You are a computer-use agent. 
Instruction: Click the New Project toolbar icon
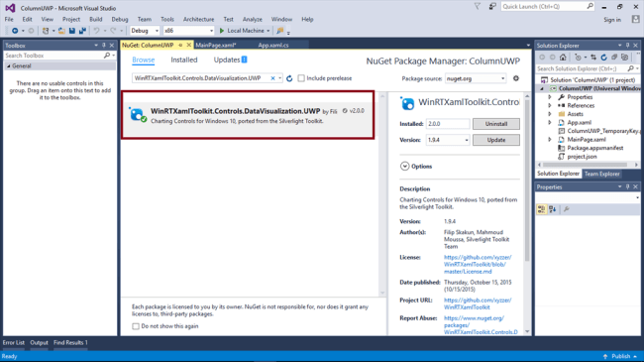tap(46, 31)
